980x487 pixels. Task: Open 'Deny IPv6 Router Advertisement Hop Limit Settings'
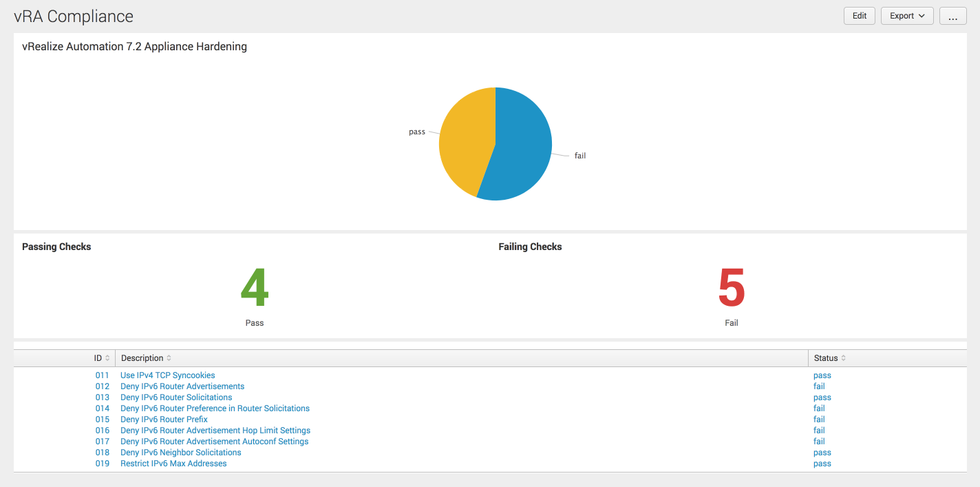pos(215,431)
